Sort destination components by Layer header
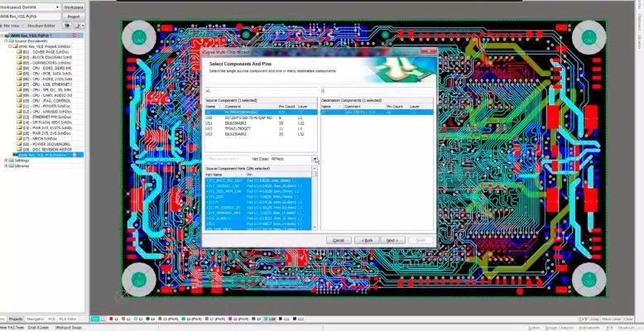 pos(421,107)
